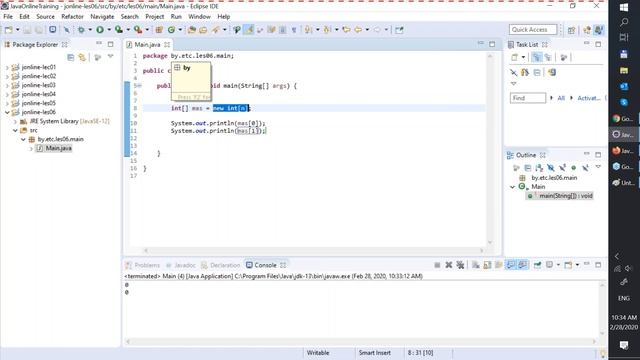Image resolution: width=640 pixels, height=360 pixels.
Task: Click the Find field in Task List
Action: coord(528,98)
